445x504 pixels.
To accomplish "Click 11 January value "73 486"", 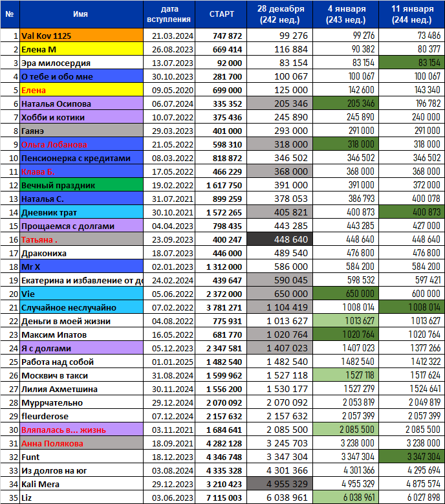I will (412, 36).
